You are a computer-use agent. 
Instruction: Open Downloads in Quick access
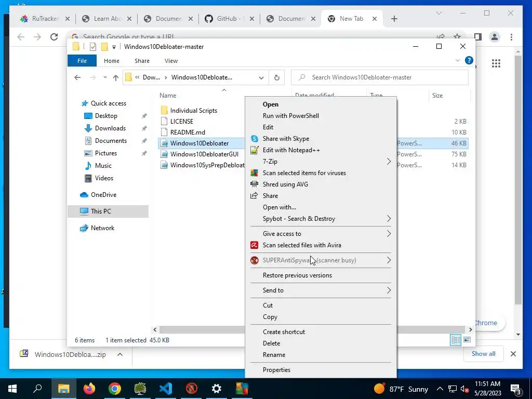pyautogui.click(x=110, y=128)
